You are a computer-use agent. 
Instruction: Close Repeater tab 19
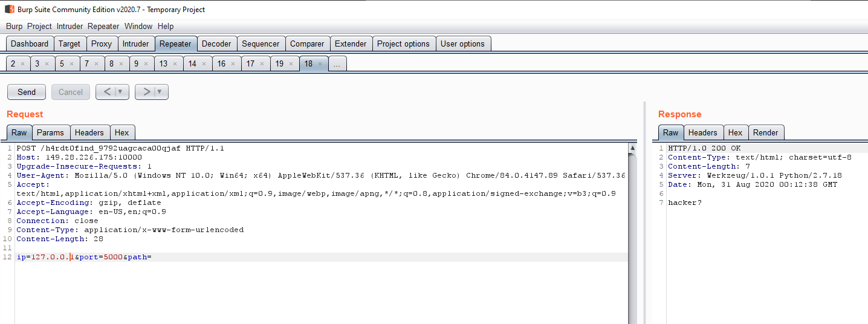291,63
